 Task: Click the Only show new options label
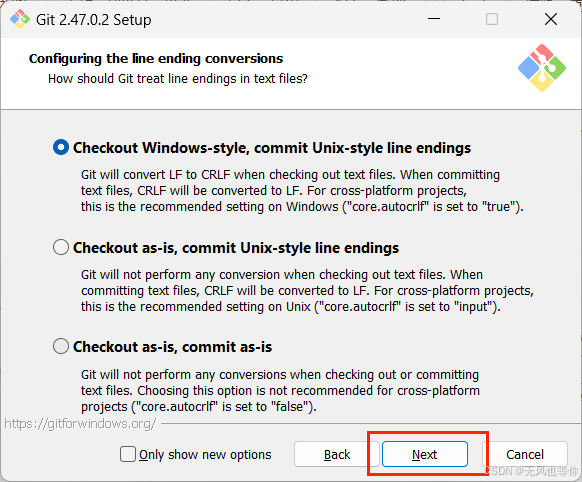coord(205,455)
